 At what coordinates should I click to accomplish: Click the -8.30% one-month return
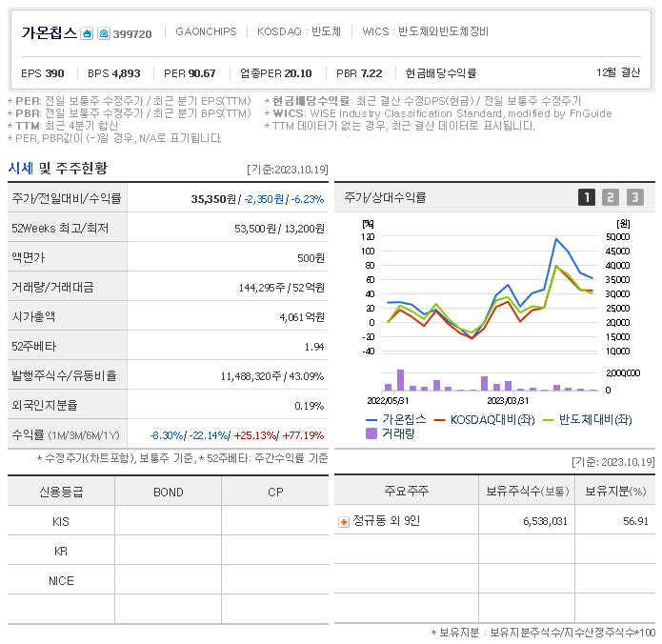click(x=167, y=435)
